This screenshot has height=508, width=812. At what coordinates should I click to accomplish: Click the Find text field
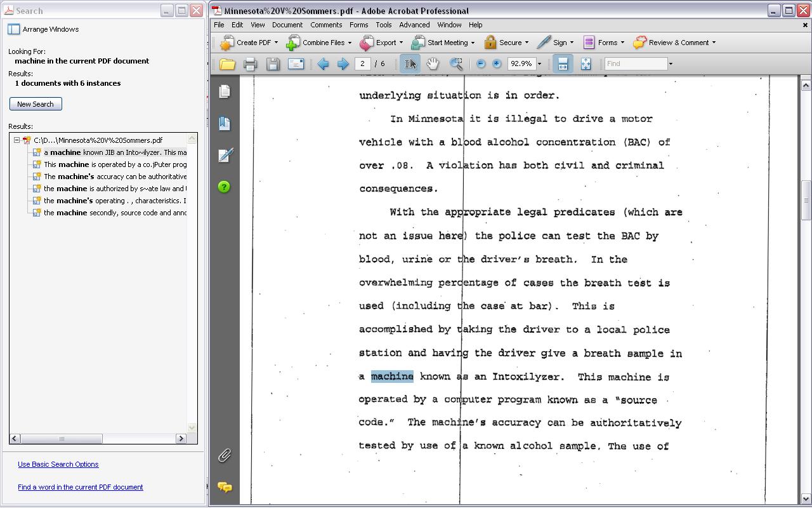tap(636, 63)
